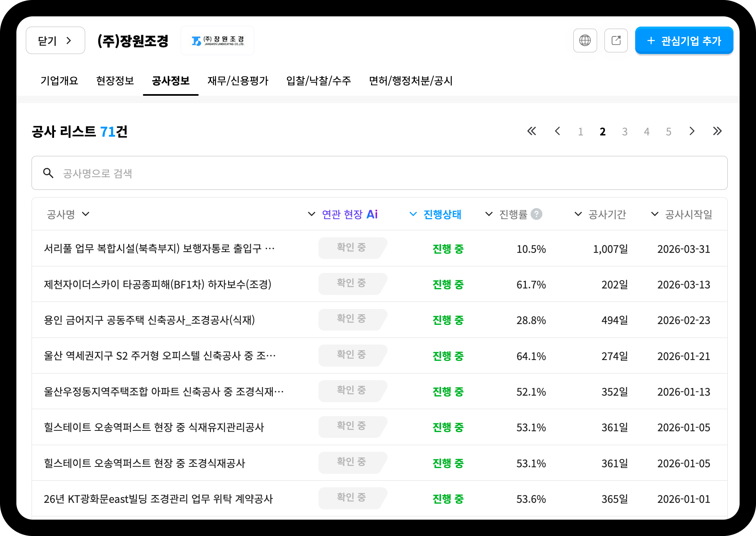The image size is (756, 536).
Task: Open the 재무/신용평가 tab
Action: (x=238, y=81)
